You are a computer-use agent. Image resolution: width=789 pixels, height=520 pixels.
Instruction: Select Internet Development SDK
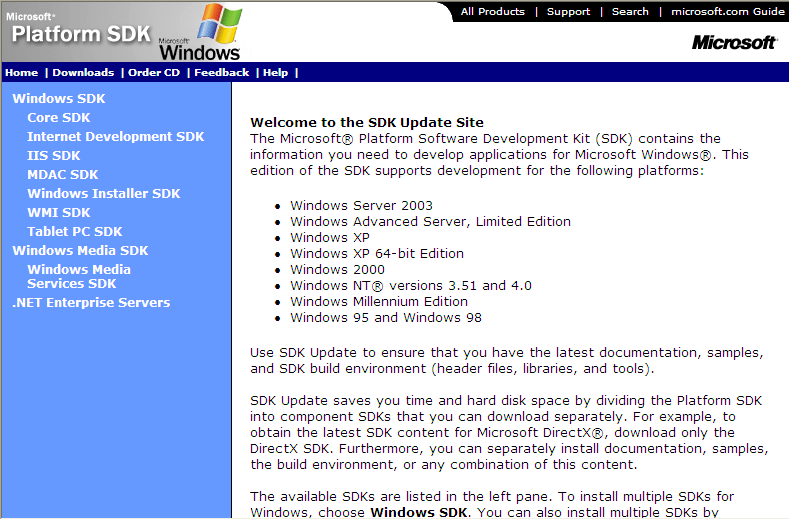pos(116,137)
